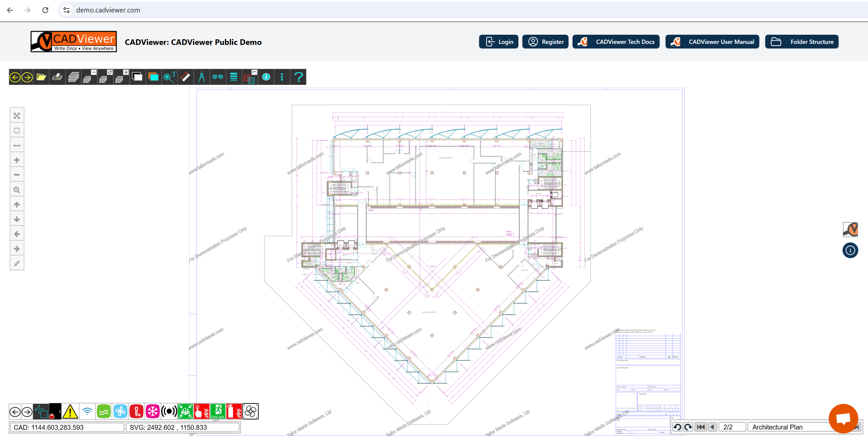This screenshot has height=438, width=868.
Task: Open the three vertical dots menu
Action: click(282, 77)
